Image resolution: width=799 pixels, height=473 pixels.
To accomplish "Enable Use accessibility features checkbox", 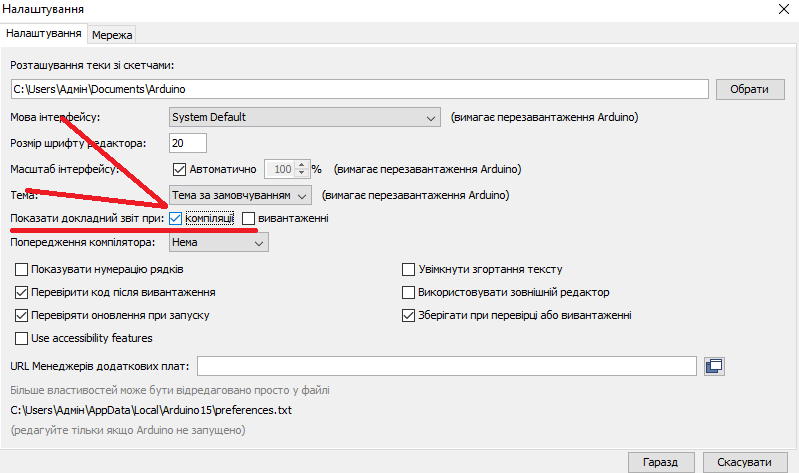I will pyautogui.click(x=22, y=338).
